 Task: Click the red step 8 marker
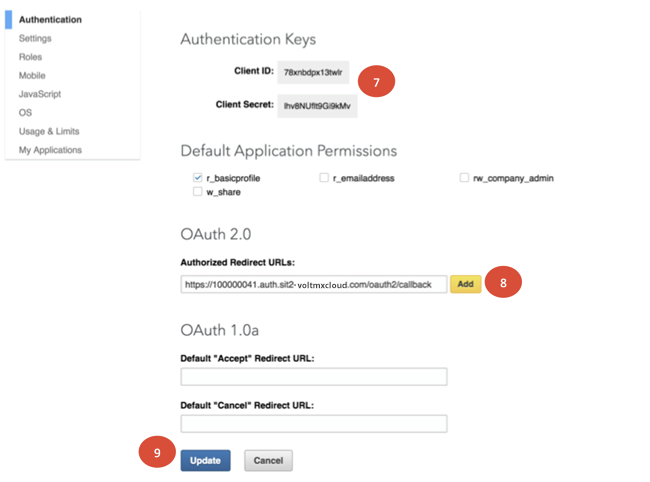click(503, 284)
